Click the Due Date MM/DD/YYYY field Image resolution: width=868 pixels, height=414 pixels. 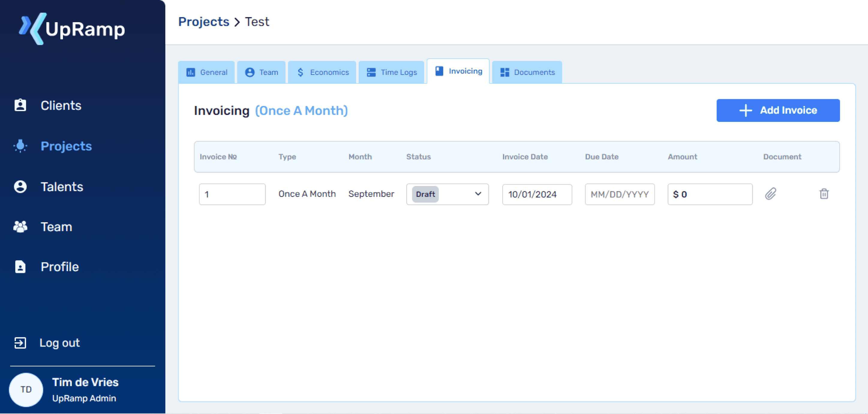[619, 194]
